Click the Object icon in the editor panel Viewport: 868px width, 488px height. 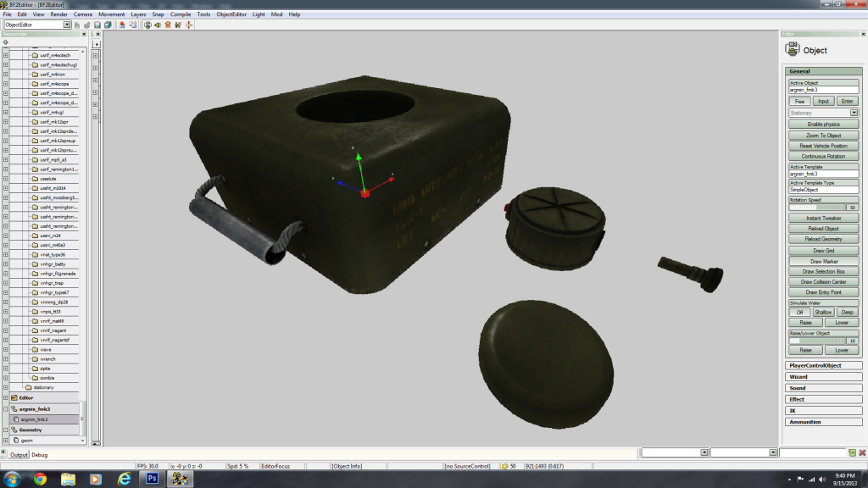(x=791, y=50)
